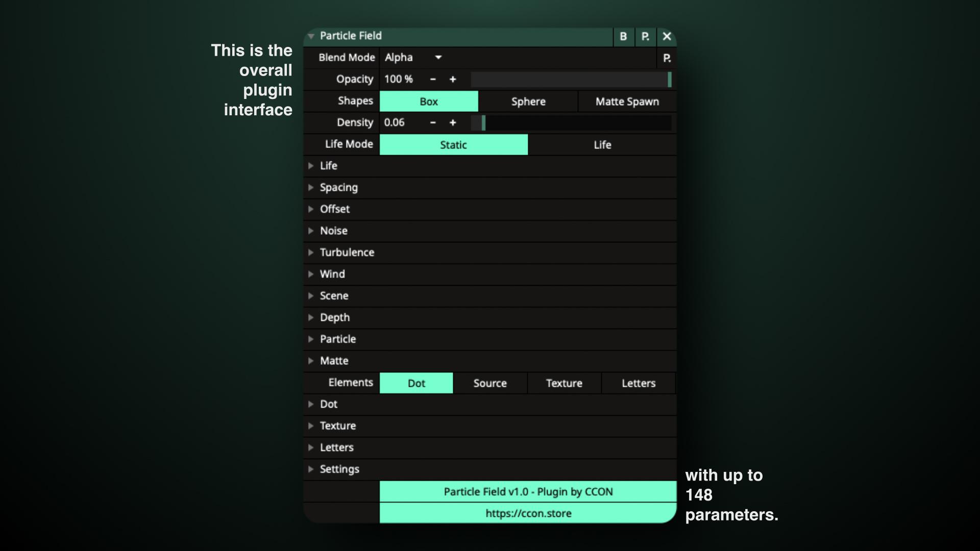Increase Density with the plus button

(453, 122)
